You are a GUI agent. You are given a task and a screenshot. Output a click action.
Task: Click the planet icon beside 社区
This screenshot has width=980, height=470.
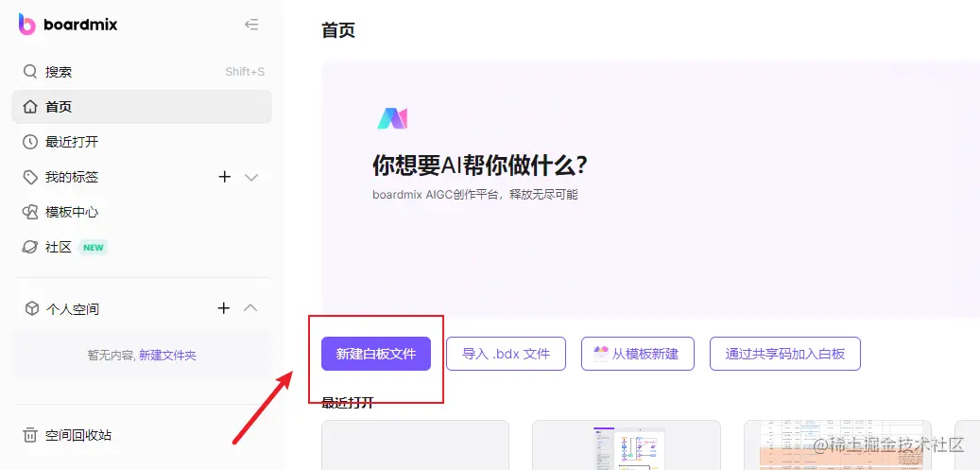pyautogui.click(x=30, y=247)
